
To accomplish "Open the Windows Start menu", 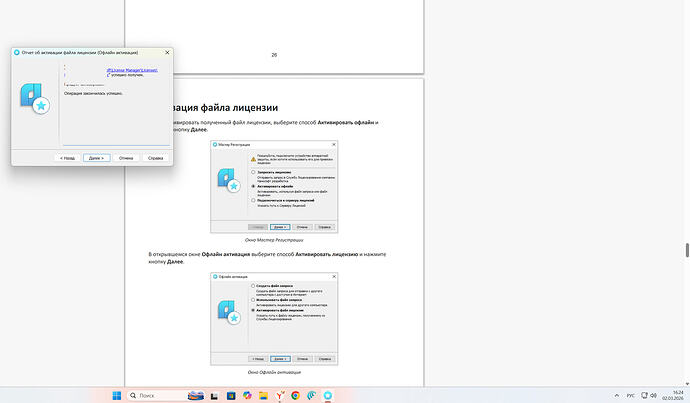I will point(116,395).
